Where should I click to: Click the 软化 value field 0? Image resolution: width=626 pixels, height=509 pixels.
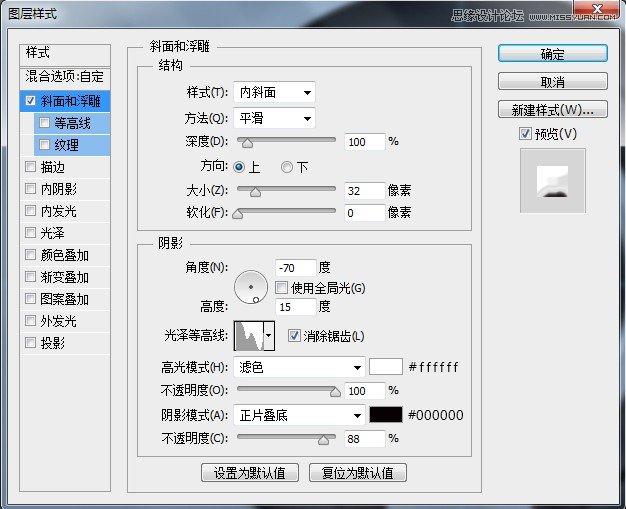click(365, 213)
